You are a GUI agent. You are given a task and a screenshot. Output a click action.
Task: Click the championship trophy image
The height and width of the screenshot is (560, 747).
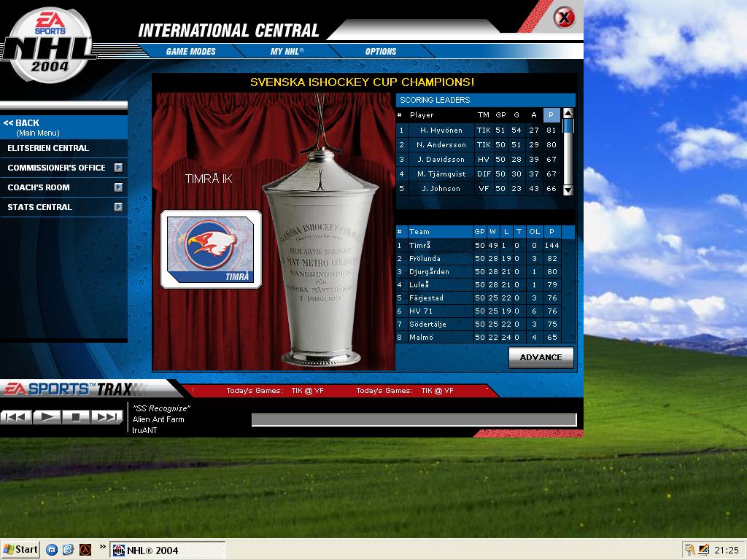320,257
